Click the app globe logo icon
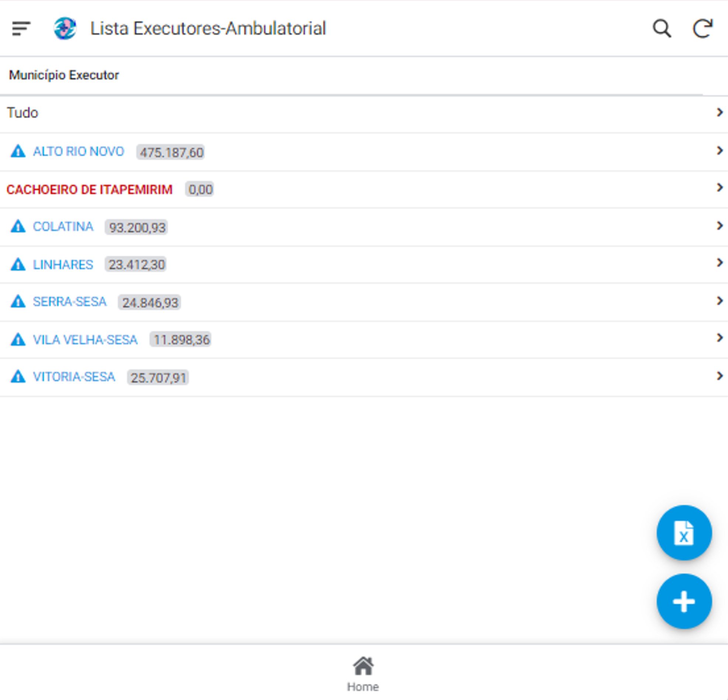The width and height of the screenshot is (728, 700). coord(65,28)
